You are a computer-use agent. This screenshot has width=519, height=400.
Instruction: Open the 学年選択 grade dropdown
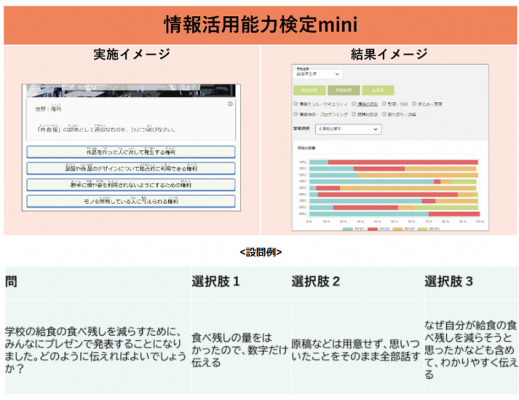(348, 129)
